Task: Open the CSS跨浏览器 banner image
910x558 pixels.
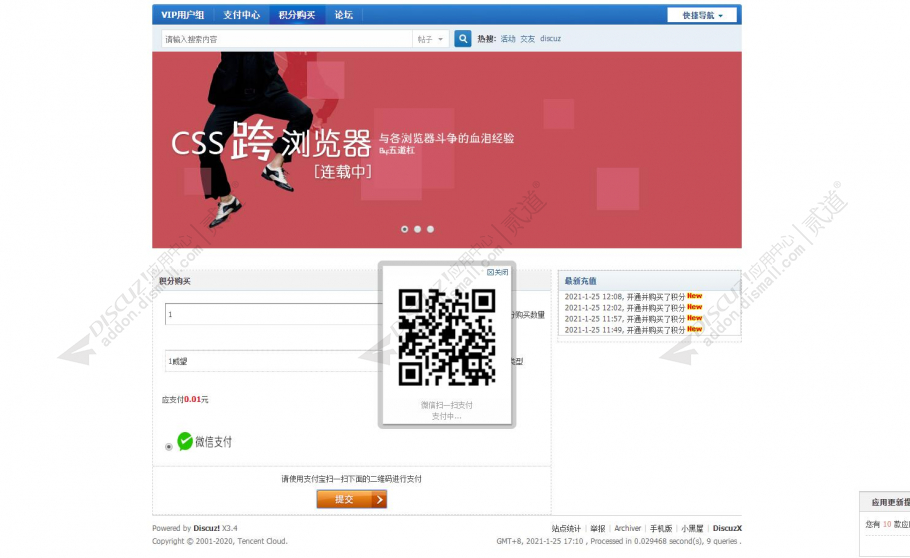Action: [x=447, y=150]
